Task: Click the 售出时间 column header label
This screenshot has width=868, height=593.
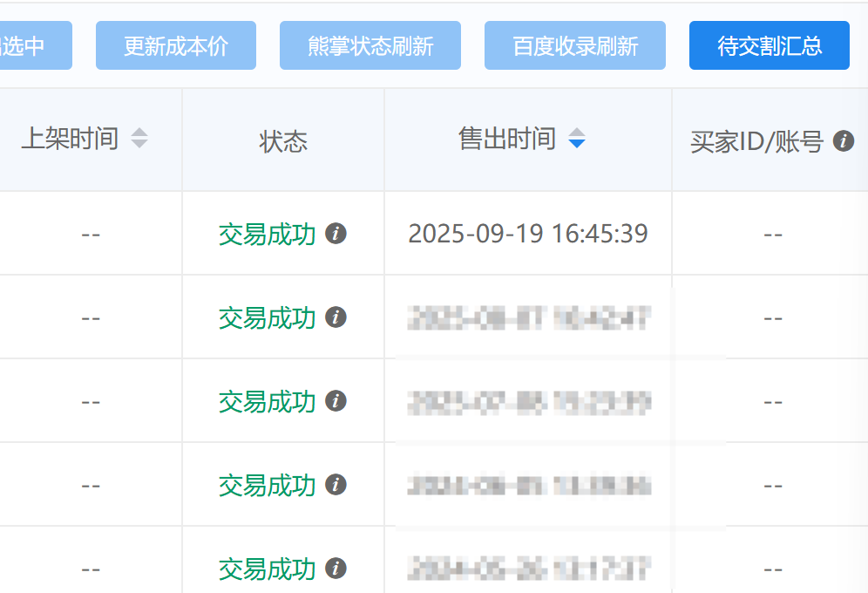Action: pos(507,139)
